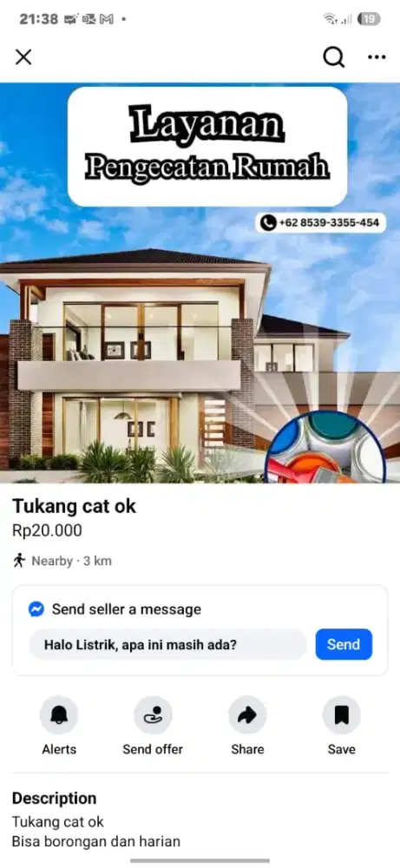Save listing with the bookmark icon
The height and width of the screenshot is (868, 400).
[341, 715]
